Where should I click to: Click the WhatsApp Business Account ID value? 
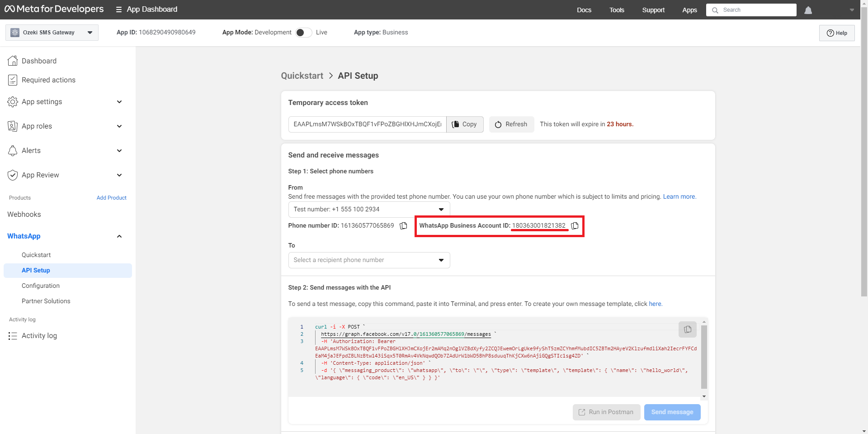538,225
